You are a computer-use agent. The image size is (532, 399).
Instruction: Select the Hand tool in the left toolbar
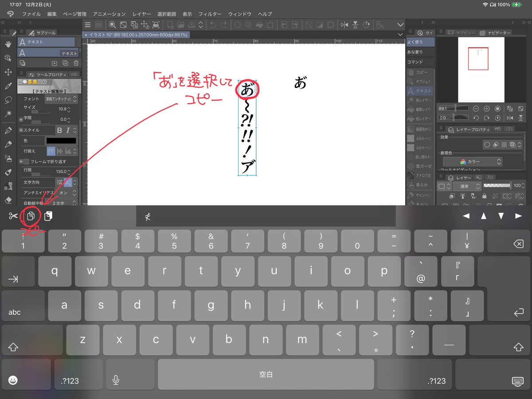point(8,43)
